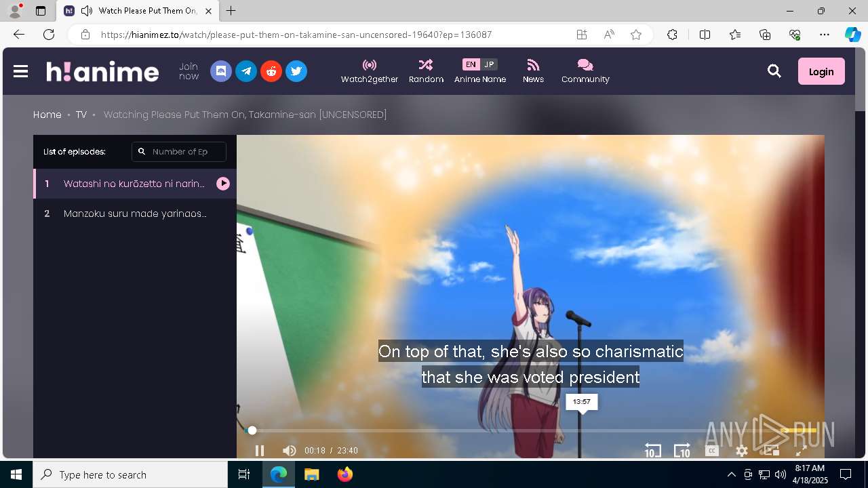This screenshot has height=488, width=868.
Task: Open the Telegram join icon
Action: tap(246, 71)
